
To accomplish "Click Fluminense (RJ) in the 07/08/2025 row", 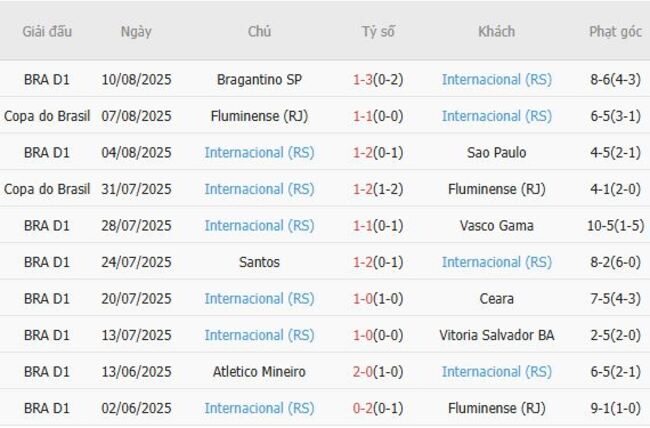I will point(259,116).
